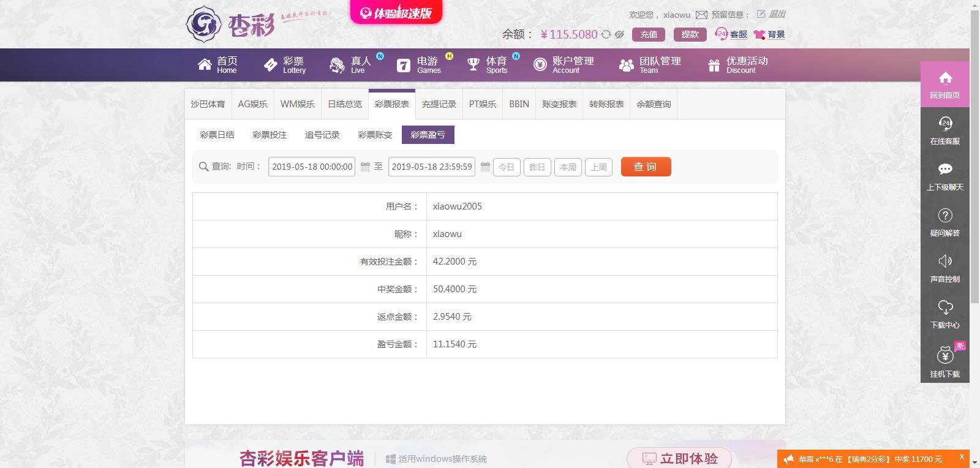Go to 回到首页 in the right sidebar
Screen dimensions: 980x468
tap(945, 85)
